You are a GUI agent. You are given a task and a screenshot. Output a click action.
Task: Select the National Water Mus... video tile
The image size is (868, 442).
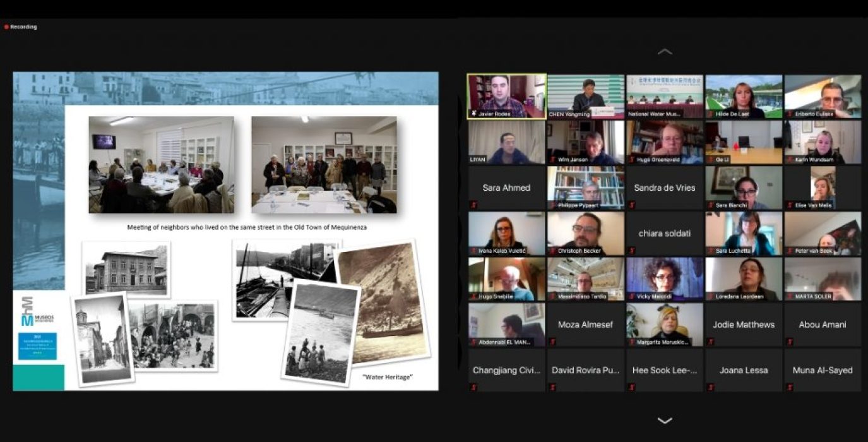[x=665, y=97]
